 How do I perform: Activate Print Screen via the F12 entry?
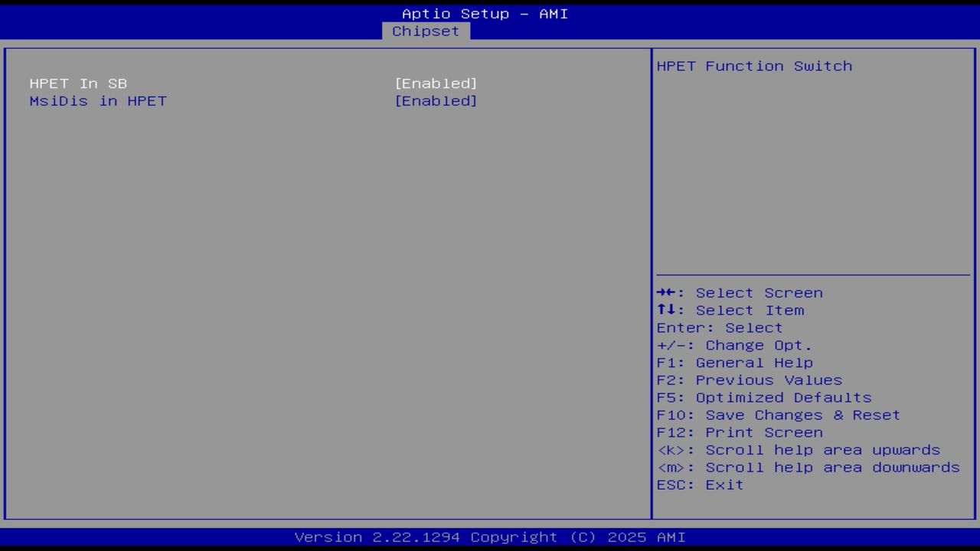pyautogui.click(x=740, y=432)
